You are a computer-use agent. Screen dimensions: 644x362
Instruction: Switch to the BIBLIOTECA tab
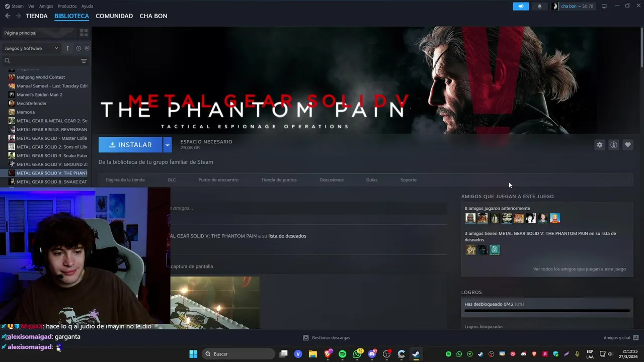(x=71, y=16)
